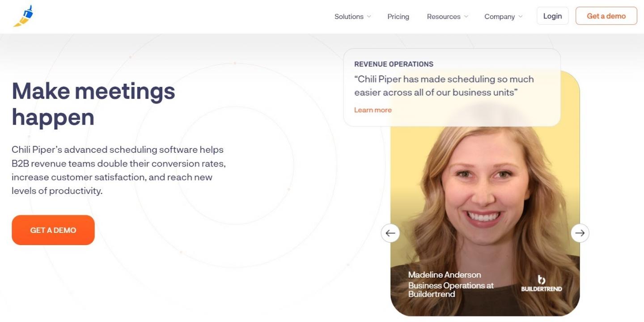Follow the Learn more link
This screenshot has height=322, width=644.
(x=373, y=110)
